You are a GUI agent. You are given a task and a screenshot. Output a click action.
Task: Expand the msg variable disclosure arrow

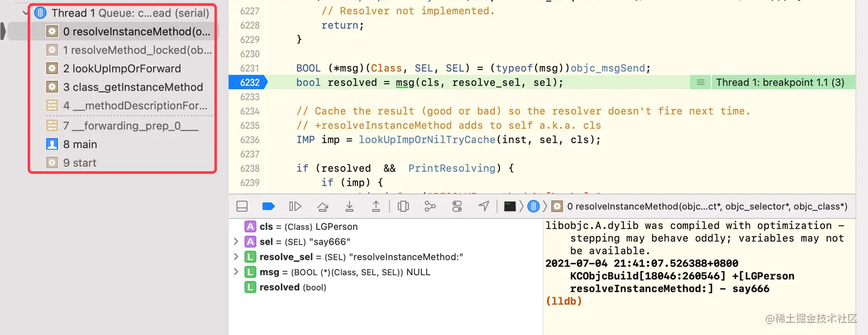tap(236, 272)
